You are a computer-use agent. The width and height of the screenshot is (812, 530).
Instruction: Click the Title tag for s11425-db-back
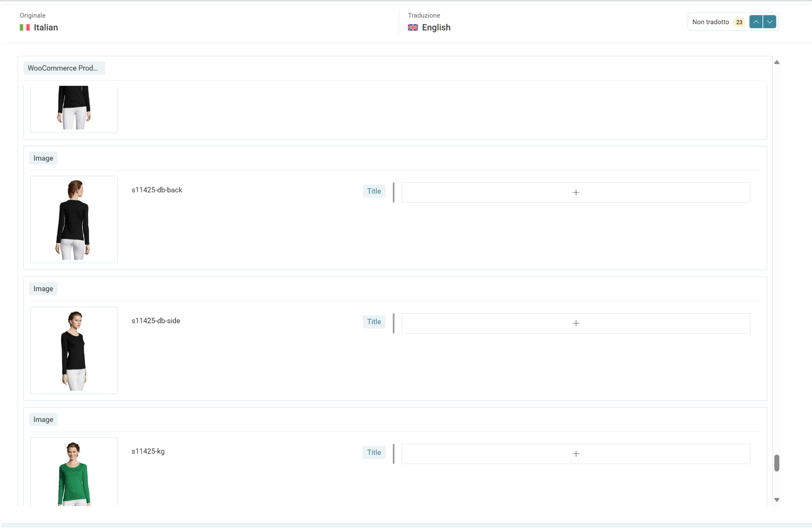[x=374, y=191]
